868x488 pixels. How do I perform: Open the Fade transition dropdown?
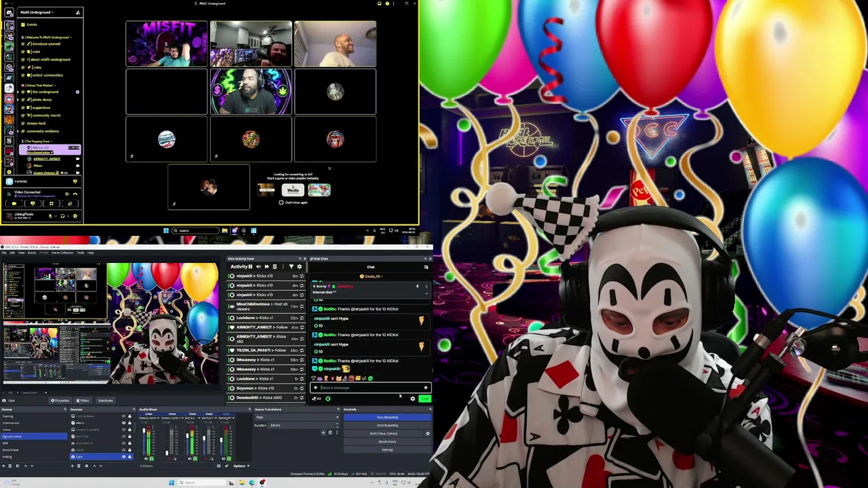pyautogui.click(x=296, y=418)
